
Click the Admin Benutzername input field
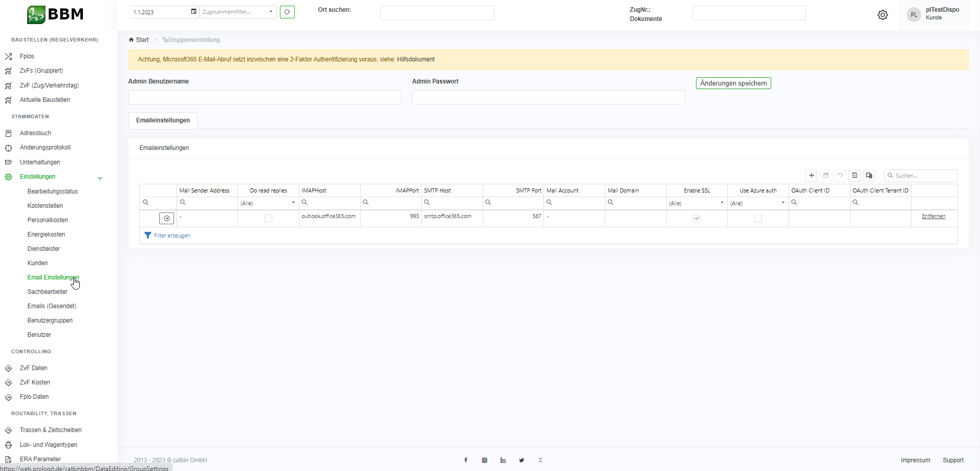coord(265,97)
